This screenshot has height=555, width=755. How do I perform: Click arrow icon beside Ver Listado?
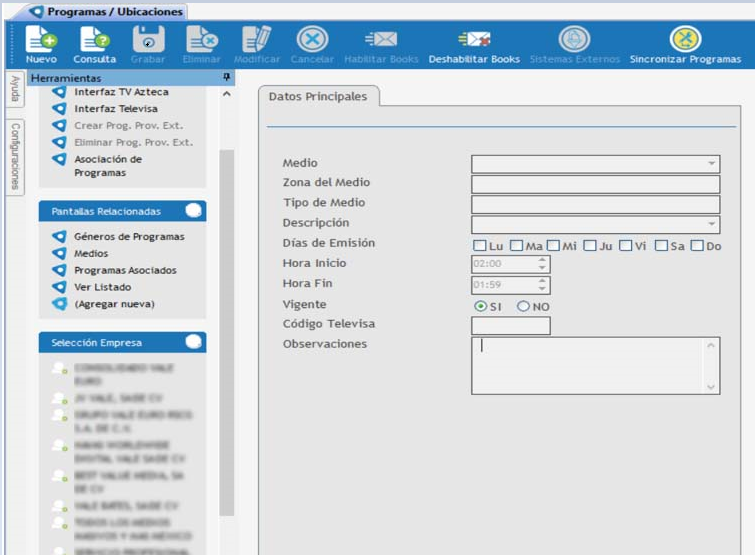(x=59, y=287)
